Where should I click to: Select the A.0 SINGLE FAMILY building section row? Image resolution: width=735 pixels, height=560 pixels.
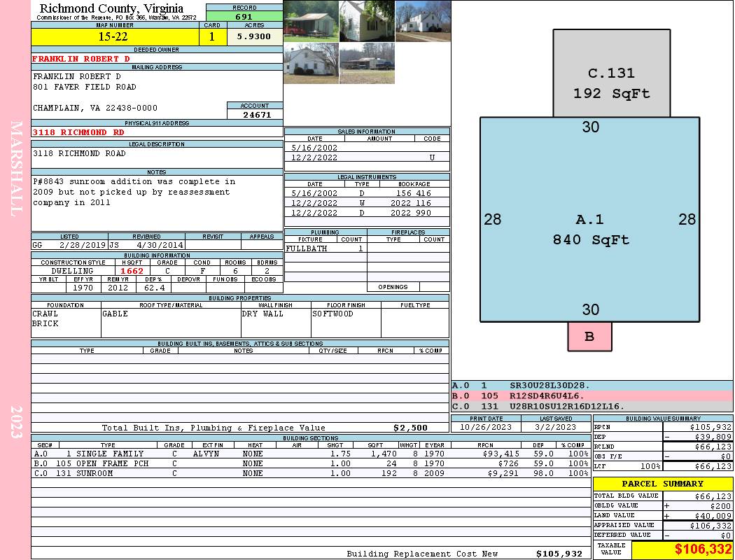pos(310,454)
